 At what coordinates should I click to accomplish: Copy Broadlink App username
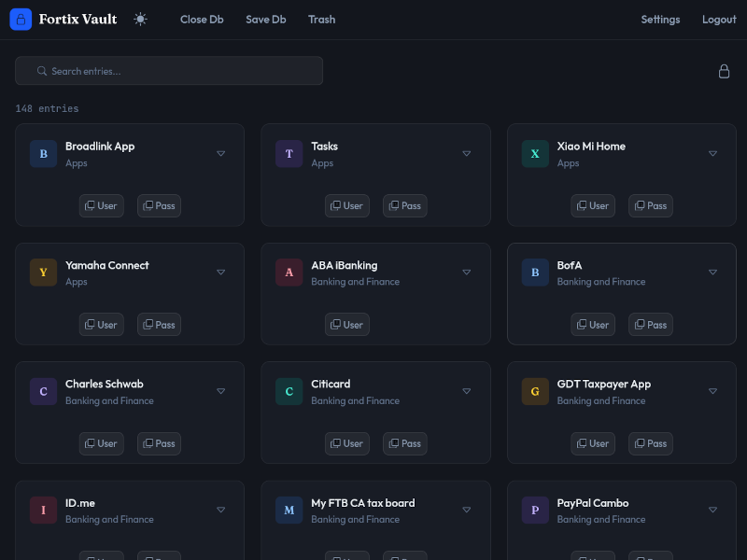(x=101, y=205)
